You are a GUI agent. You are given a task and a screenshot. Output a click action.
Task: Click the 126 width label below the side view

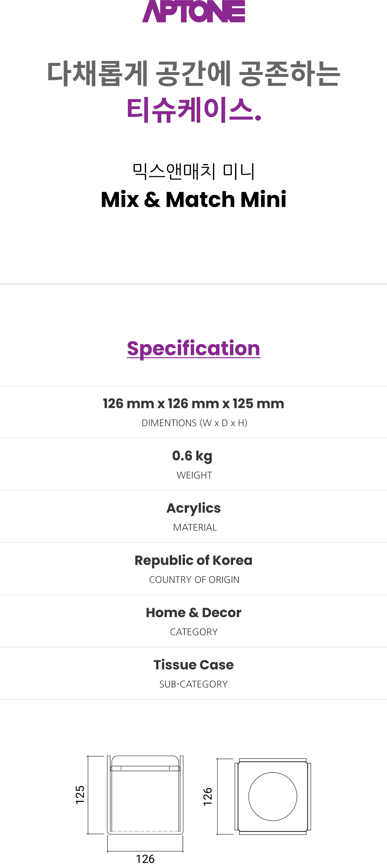[x=145, y=859]
